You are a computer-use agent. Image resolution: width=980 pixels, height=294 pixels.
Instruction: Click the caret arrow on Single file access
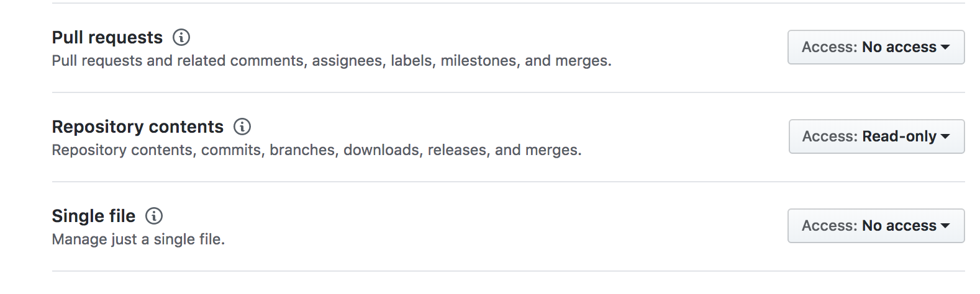(x=945, y=226)
